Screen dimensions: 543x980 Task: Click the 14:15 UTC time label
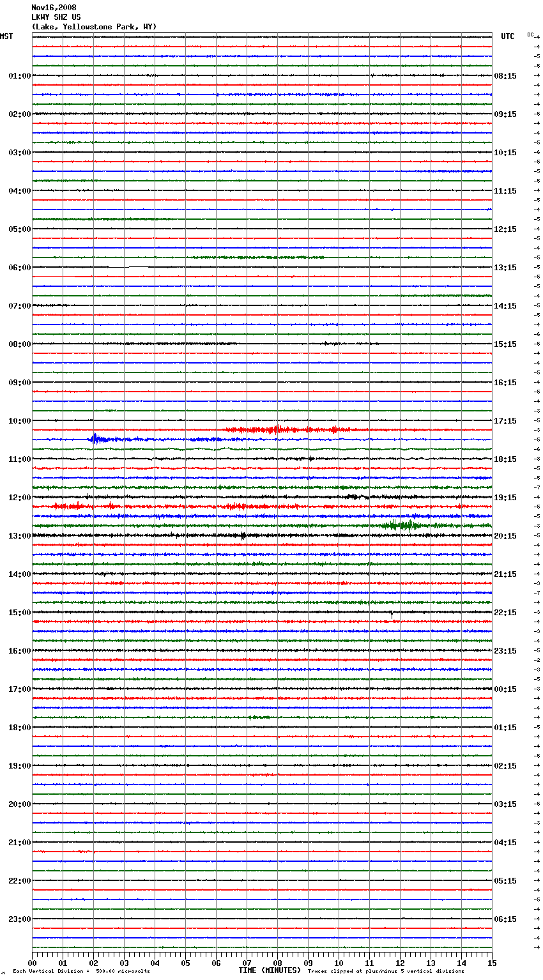(505, 306)
